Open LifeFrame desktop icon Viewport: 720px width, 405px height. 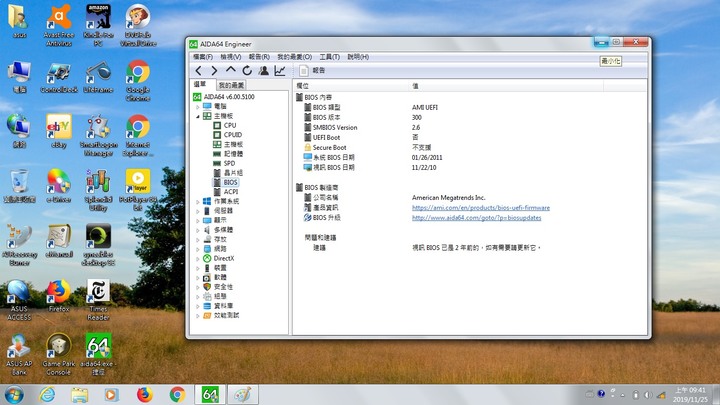(98, 77)
